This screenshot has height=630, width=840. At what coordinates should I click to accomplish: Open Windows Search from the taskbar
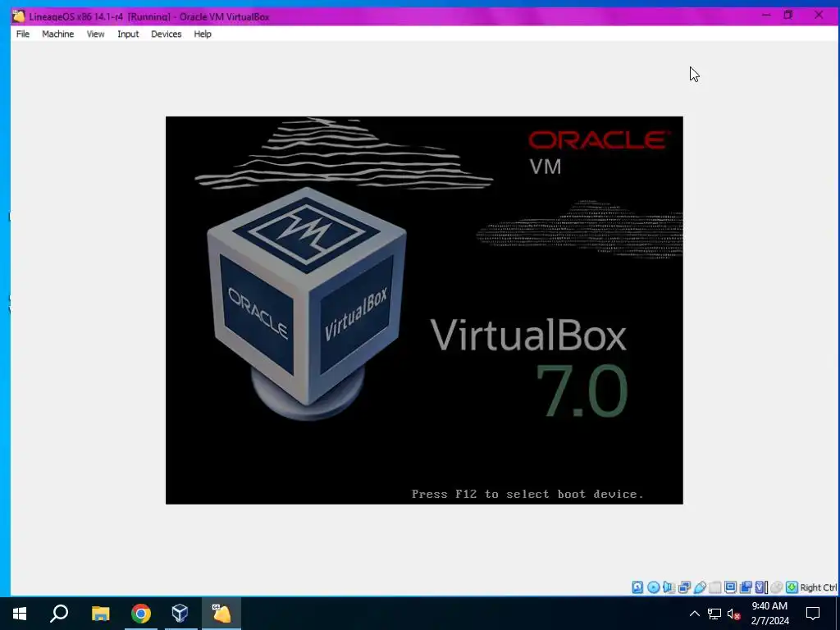pyautogui.click(x=59, y=614)
